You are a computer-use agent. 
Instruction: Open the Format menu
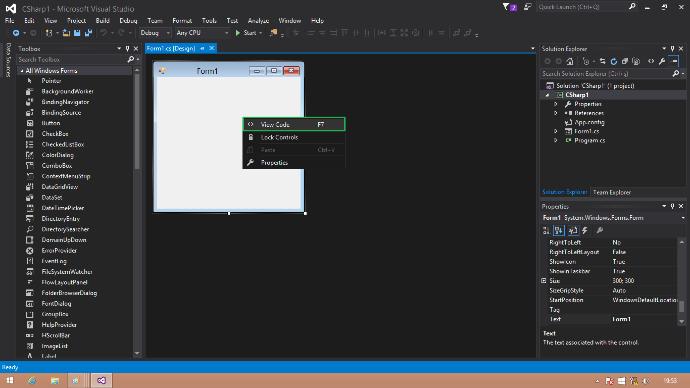182,21
